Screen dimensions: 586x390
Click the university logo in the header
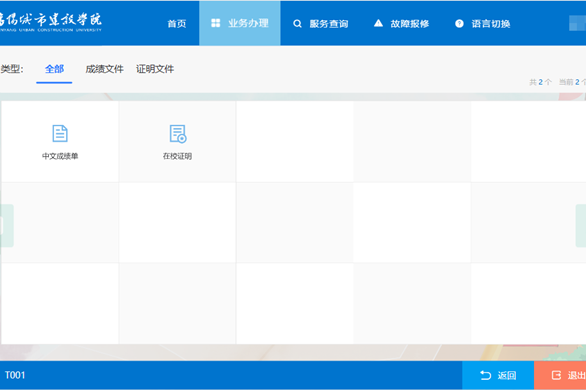click(x=50, y=22)
